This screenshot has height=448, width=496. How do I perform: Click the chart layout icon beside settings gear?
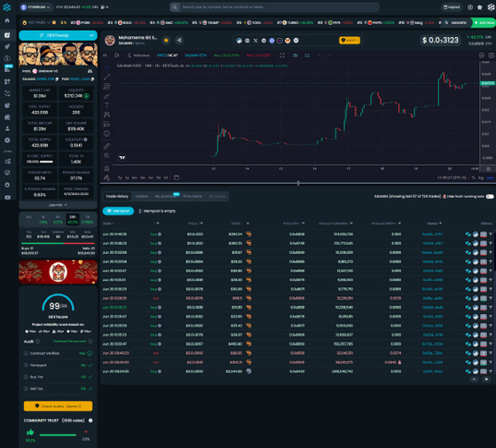492,55
